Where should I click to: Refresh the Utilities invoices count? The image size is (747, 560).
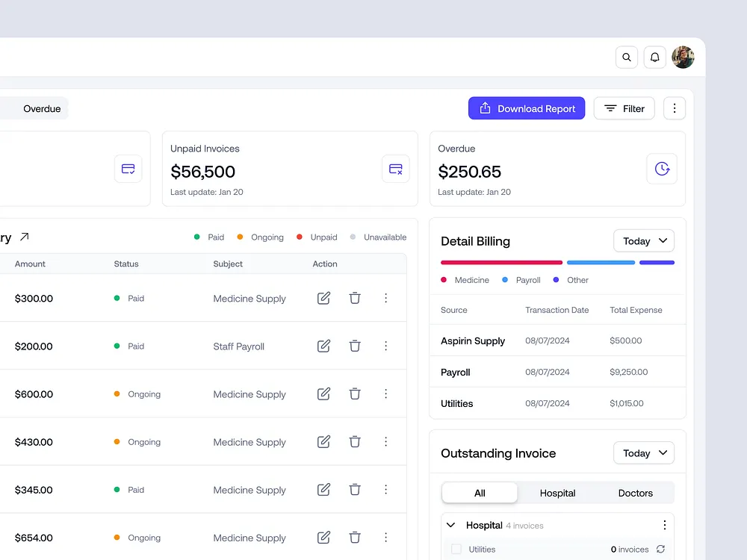(x=660, y=549)
